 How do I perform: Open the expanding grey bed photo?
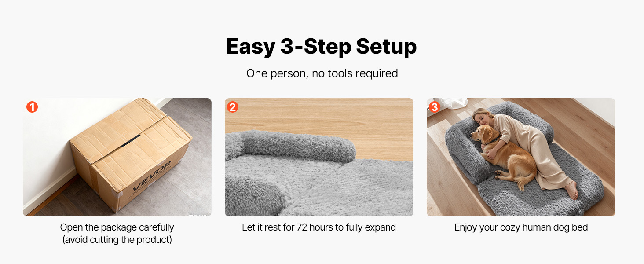click(x=319, y=157)
